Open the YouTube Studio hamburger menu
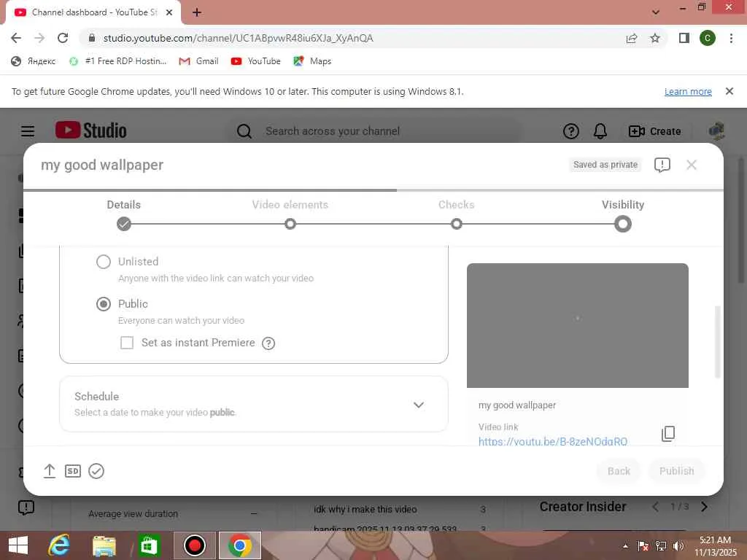The height and width of the screenshot is (560, 747). pos(28,131)
